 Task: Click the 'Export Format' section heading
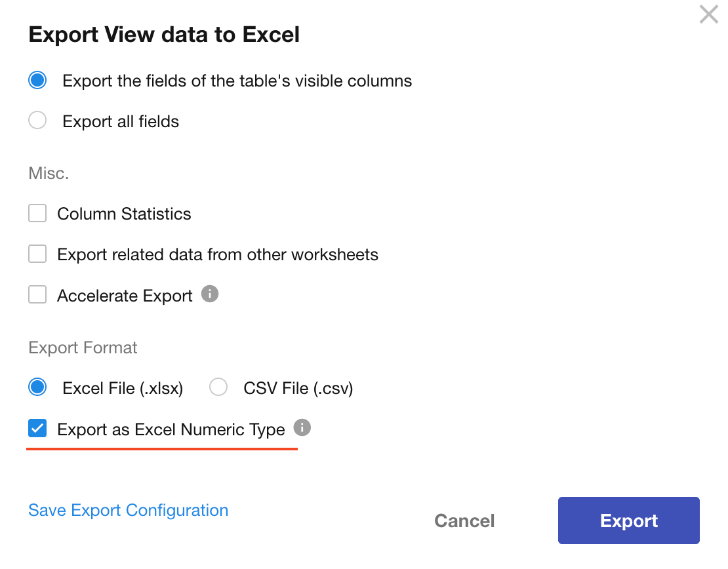(83, 347)
